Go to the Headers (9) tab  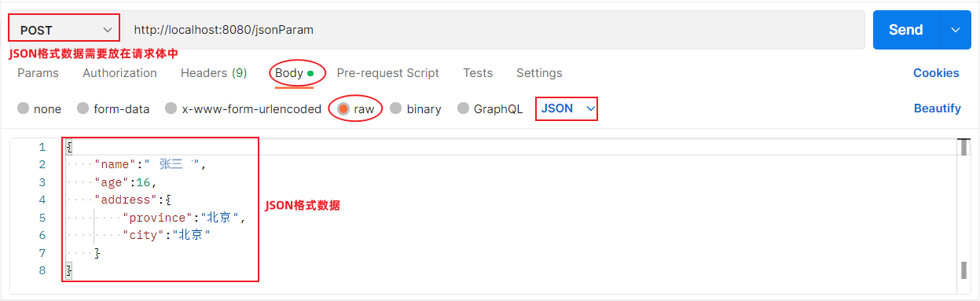click(x=214, y=73)
